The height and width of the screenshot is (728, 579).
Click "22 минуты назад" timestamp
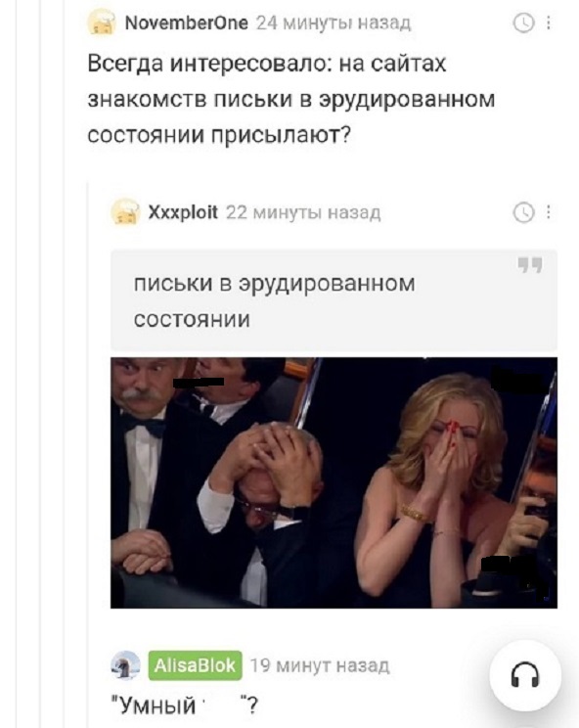click(303, 212)
